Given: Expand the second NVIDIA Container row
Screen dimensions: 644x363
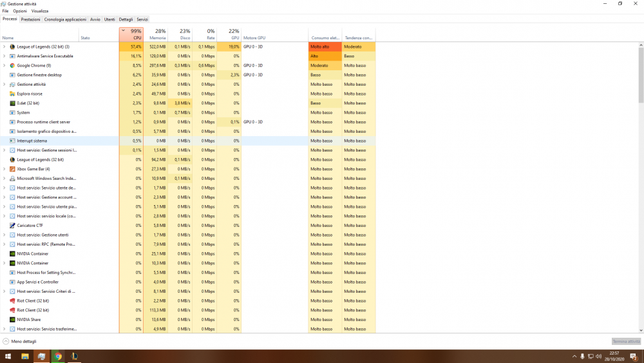Looking at the screenshot, I should pyautogui.click(x=4, y=264).
